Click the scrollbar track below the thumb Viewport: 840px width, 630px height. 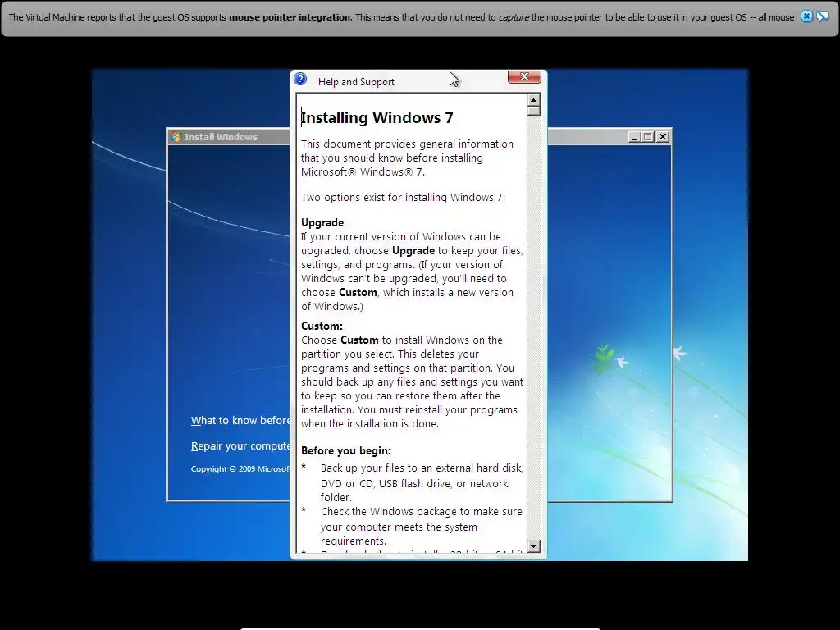533,326
